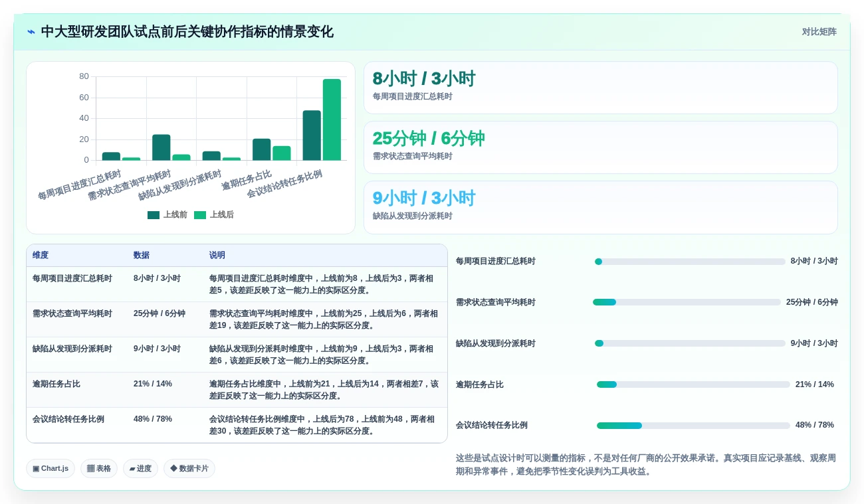
Task: Click the table value 9小时 / 3小时
Action: pyautogui.click(x=157, y=349)
